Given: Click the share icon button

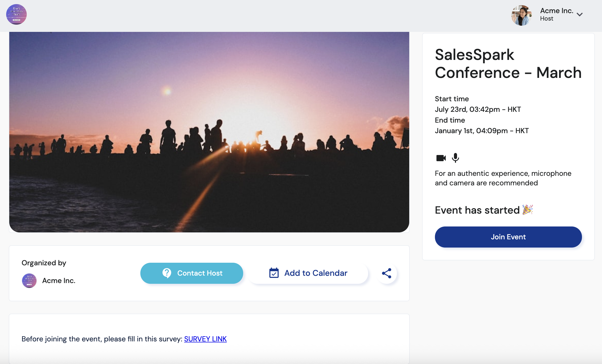Looking at the screenshot, I should pyautogui.click(x=387, y=273).
